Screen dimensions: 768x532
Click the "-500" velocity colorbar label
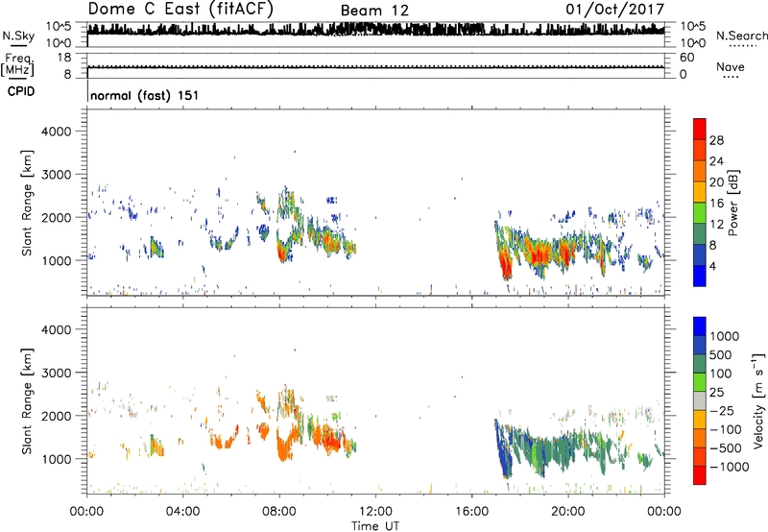pyautogui.click(x=726, y=447)
